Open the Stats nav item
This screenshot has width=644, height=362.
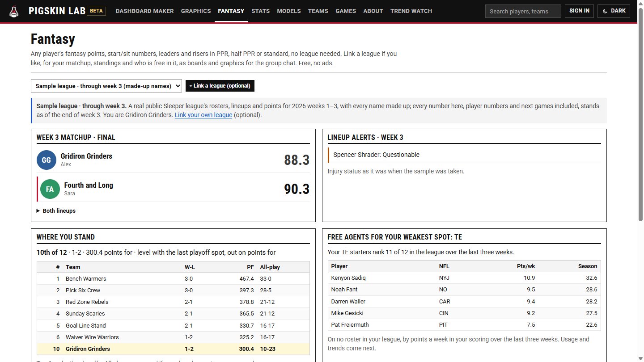tap(261, 11)
